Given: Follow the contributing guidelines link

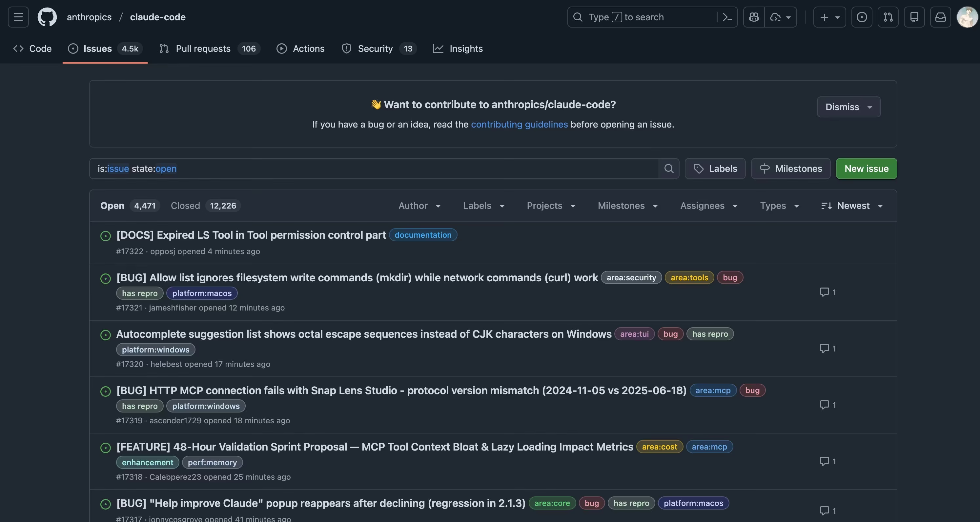Looking at the screenshot, I should click(519, 124).
